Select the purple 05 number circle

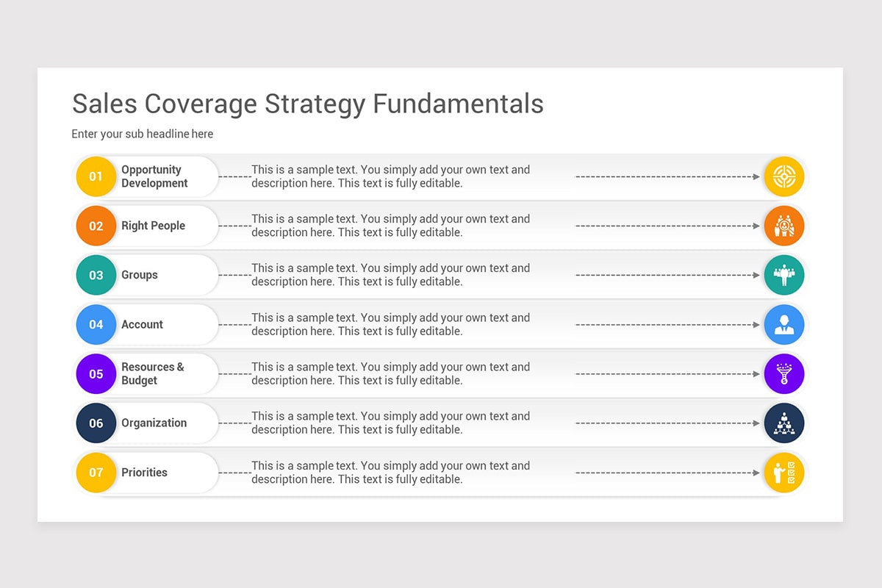coord(96,373)
